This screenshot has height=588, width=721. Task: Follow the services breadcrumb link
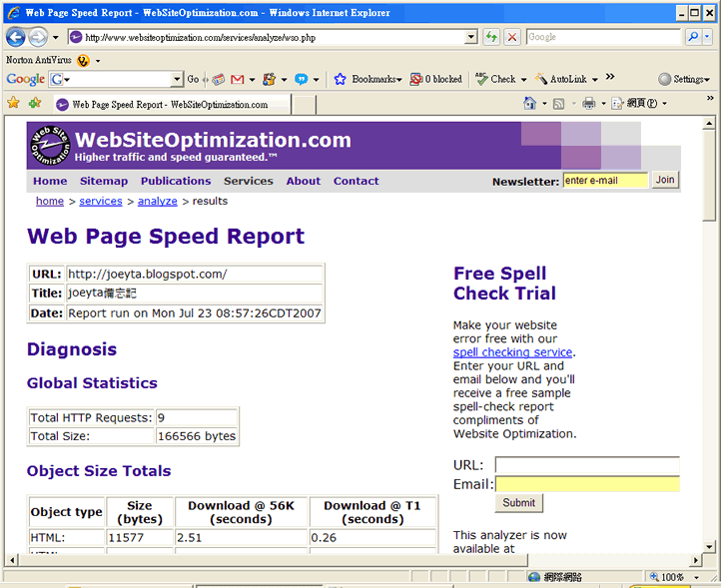click(x=101, y=202)
